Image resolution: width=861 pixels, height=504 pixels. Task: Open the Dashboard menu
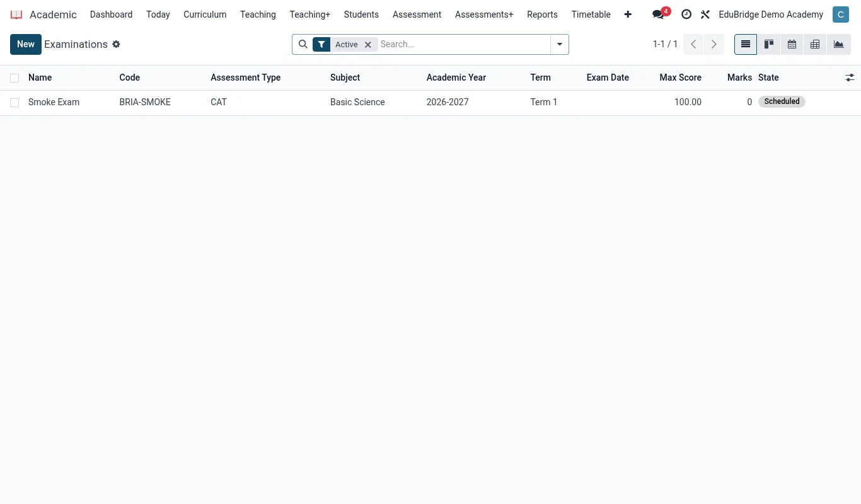click(112, 14)
